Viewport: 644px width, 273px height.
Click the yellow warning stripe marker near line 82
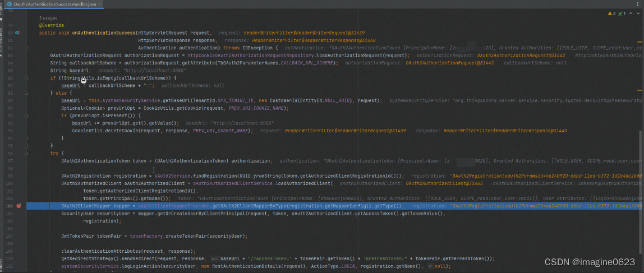(x=640, y=41)
